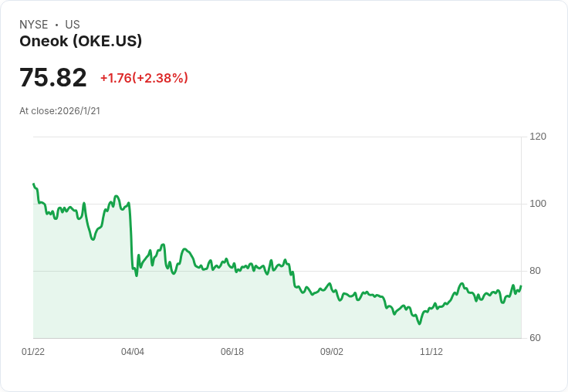Click the 120 y-axis price label
568x392 pixels.
tap(538, 137)
